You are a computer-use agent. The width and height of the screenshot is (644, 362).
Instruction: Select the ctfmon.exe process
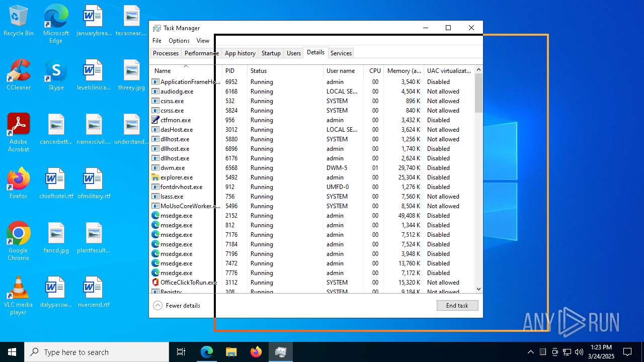[x=312, y=120]
